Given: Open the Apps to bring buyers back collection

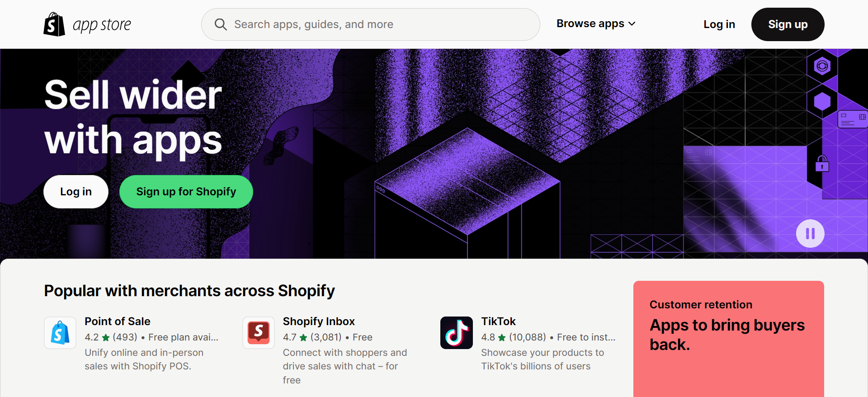Looking at the screenshot, I should tap(726, 335).
